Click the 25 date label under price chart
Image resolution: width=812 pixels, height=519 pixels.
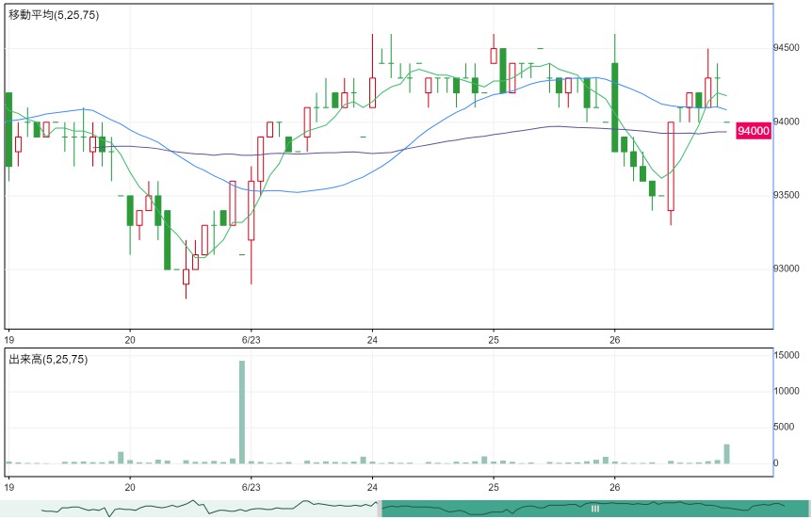click(x=494, y=340)
